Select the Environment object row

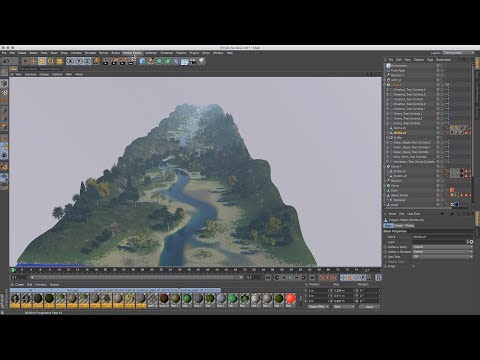(412, 66)
